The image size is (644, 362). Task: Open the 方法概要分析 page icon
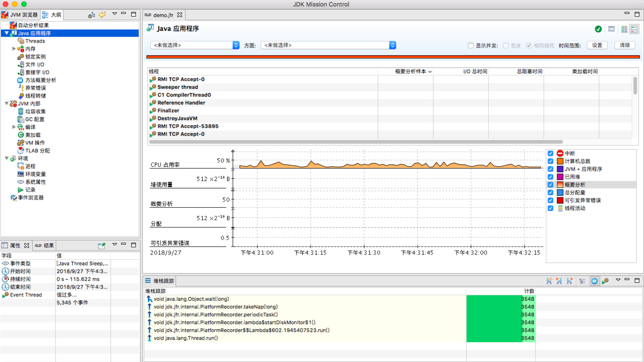[x=21, y=80]
